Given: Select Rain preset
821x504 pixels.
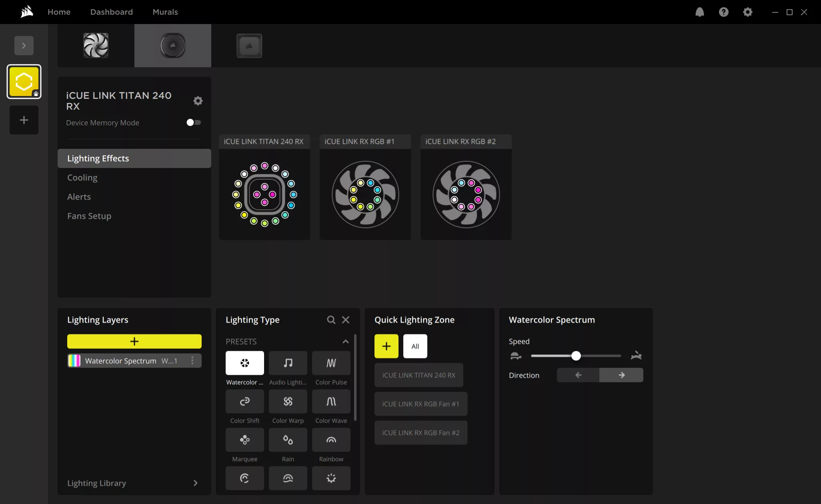Looking at the screenshot, I should coord(288,440).
